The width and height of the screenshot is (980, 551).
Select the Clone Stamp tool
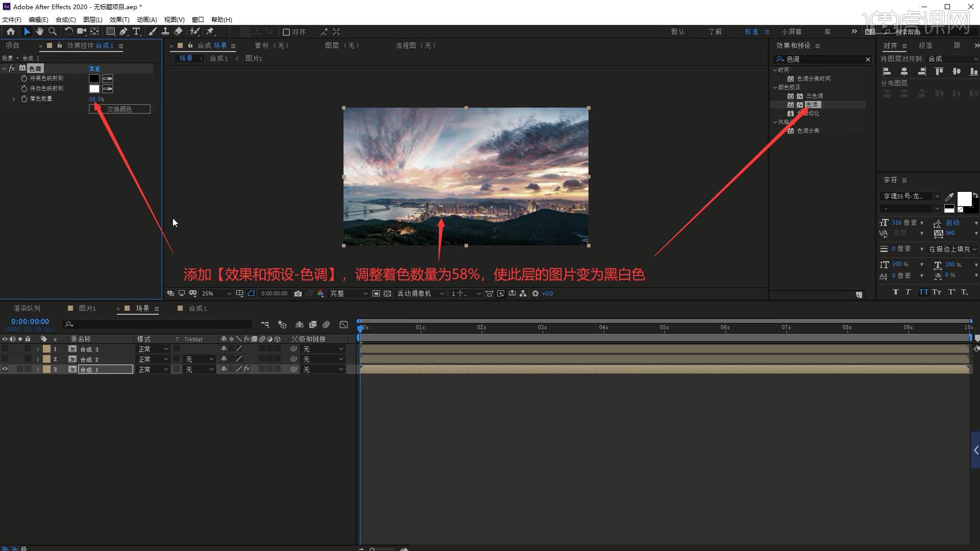(x=166, y=32)
